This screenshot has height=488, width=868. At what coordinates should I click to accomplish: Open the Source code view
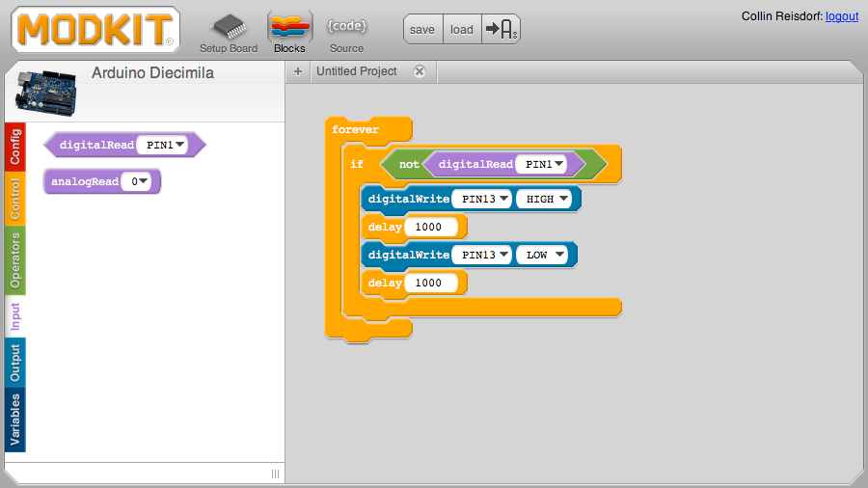(346, 27)
